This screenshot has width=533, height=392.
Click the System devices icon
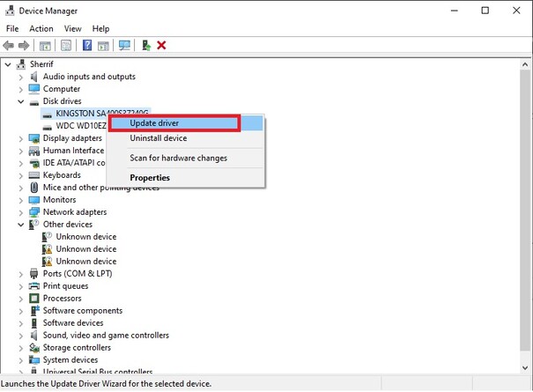coord(34,359)
